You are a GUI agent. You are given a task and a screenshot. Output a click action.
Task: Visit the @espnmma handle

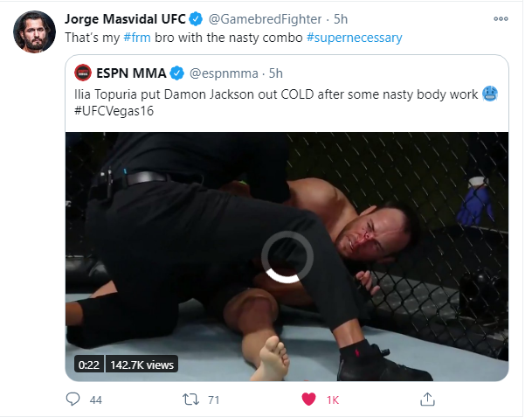pos(224,73)
